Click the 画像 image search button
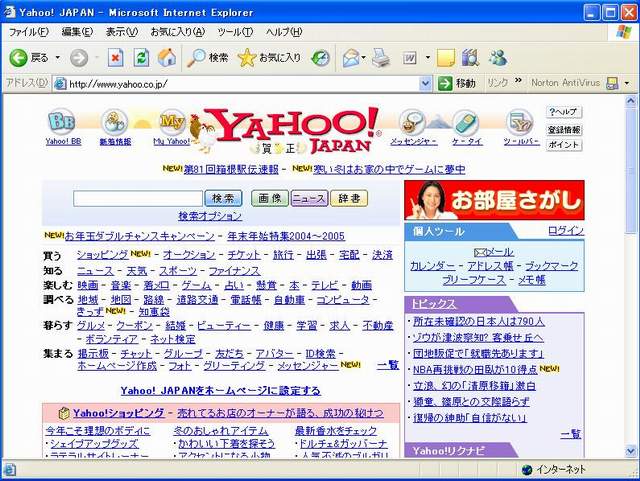 269,198
